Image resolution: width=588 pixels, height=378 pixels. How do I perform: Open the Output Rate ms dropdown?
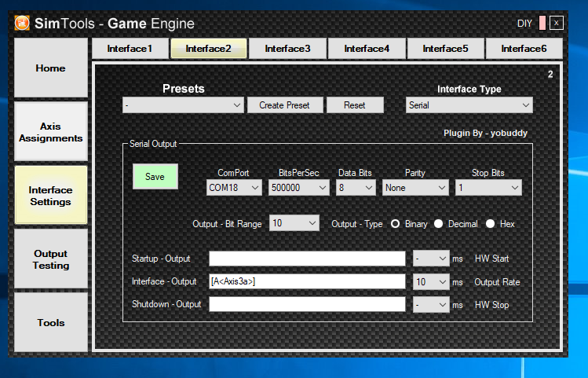click(431, 282)
